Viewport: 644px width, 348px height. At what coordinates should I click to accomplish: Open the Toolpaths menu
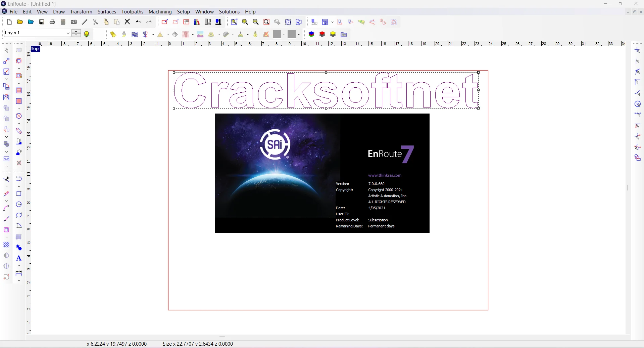pyautogui.click(x=133, y=12)
